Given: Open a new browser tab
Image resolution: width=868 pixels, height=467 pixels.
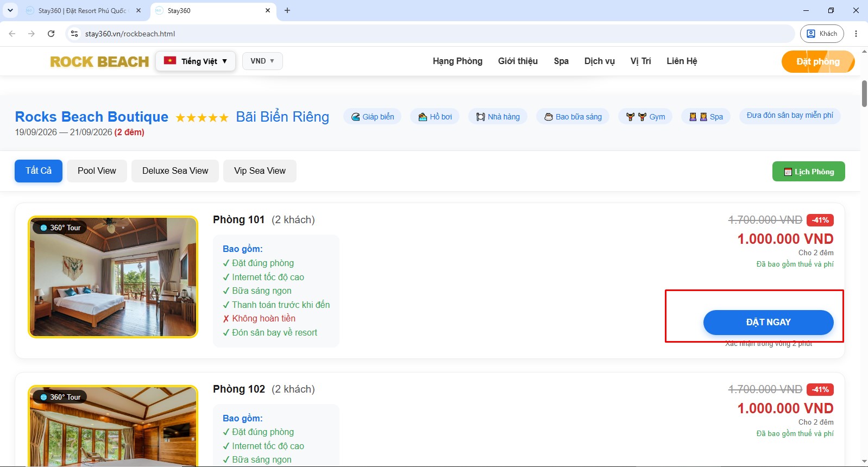Looking at the screenshot, I should point(287,10).
